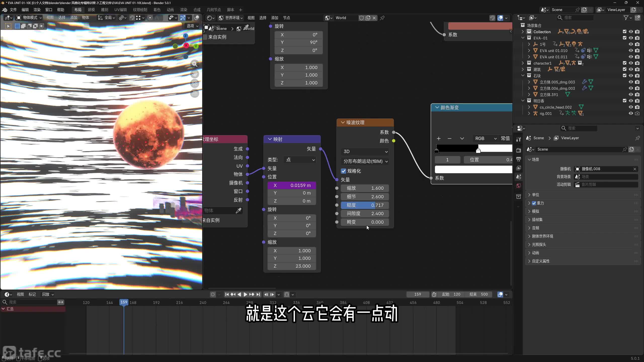
Task: Open World properties tab in sidebar
Action: pos(518,186)
